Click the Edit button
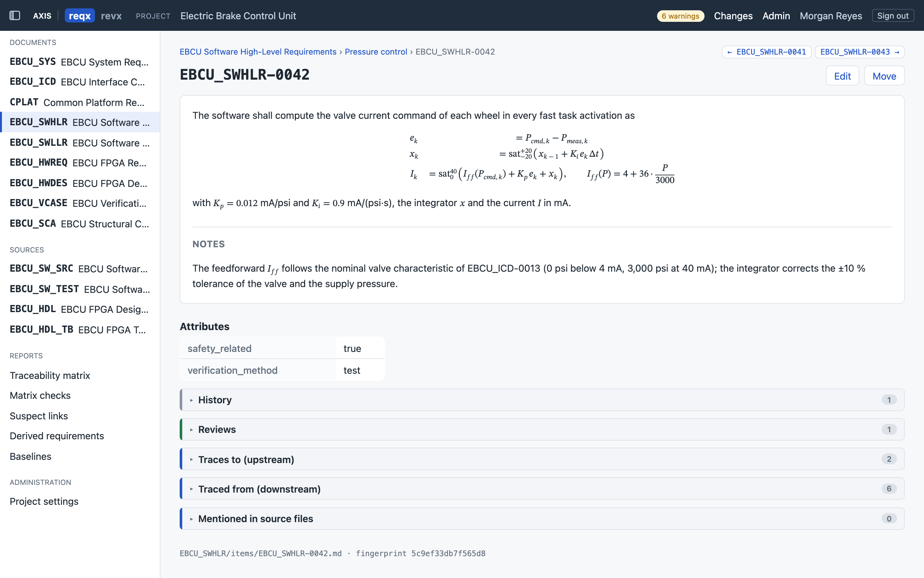The width and height of the screenshot is (924, 578). (842, 76)
